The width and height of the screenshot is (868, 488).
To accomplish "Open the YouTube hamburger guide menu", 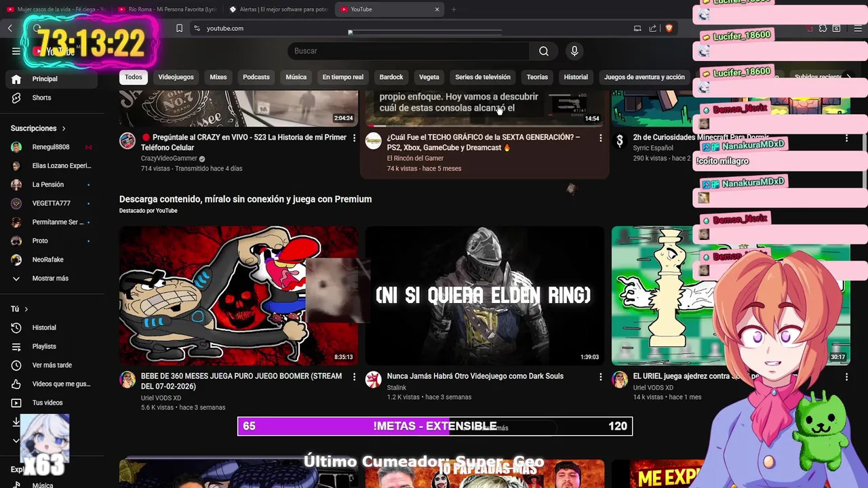I will 16,51.
